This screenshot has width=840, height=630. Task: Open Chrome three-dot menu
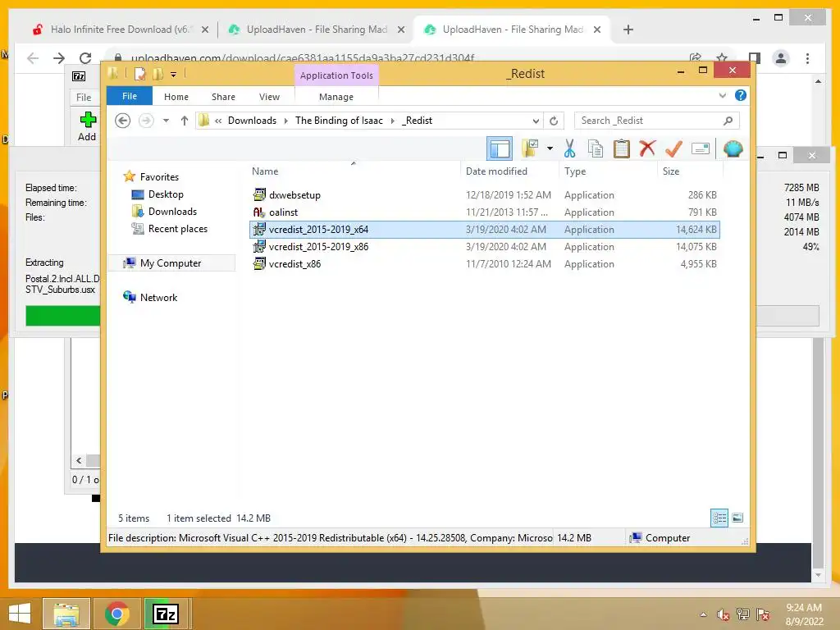click(x=807, y=58)
